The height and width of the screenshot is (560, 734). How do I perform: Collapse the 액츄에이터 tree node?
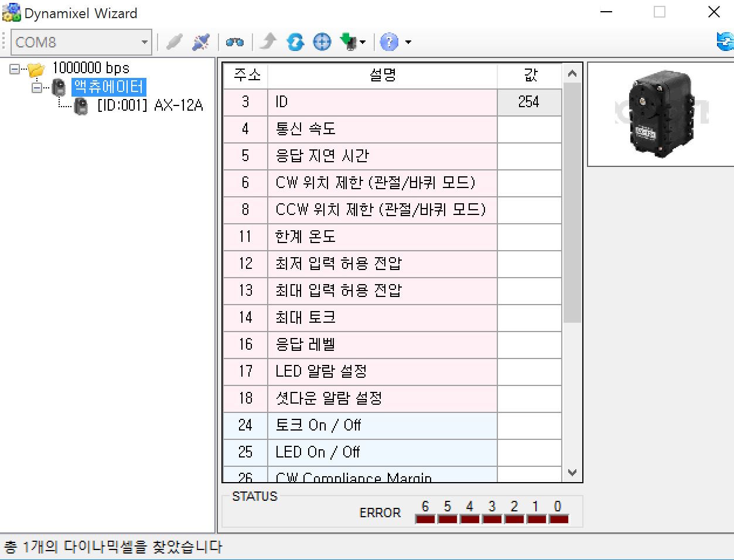(x=37, y=88)
